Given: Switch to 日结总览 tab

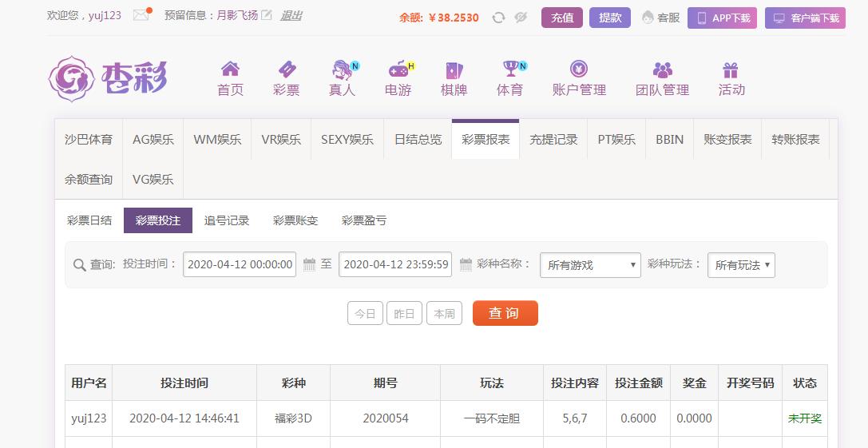Looking at the screenshot, I should click(418, 140).
